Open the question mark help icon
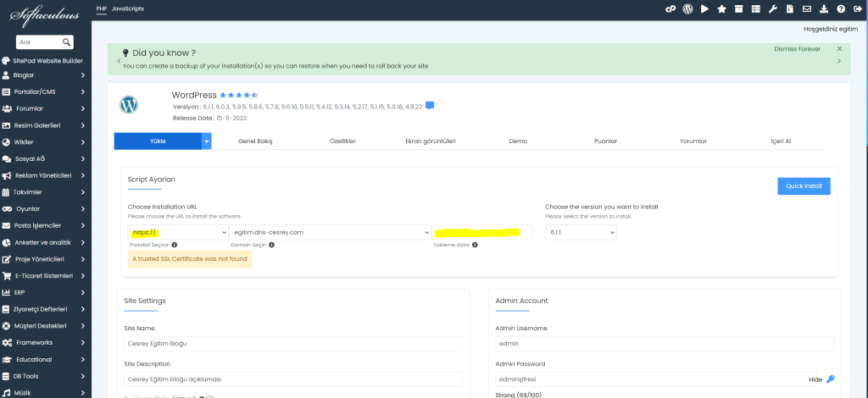868x398 pixels. click(x=841, y=8)
